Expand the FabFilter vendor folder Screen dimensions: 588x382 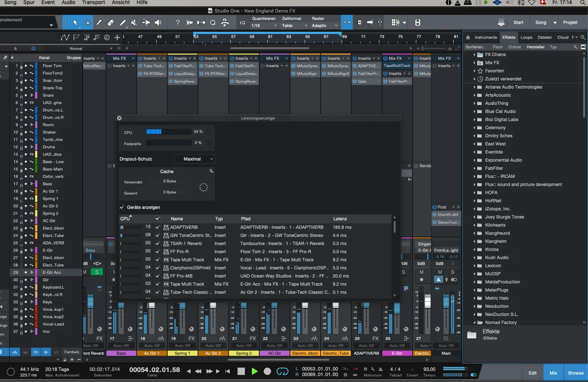pyautogui.click(x=475, y=168)
